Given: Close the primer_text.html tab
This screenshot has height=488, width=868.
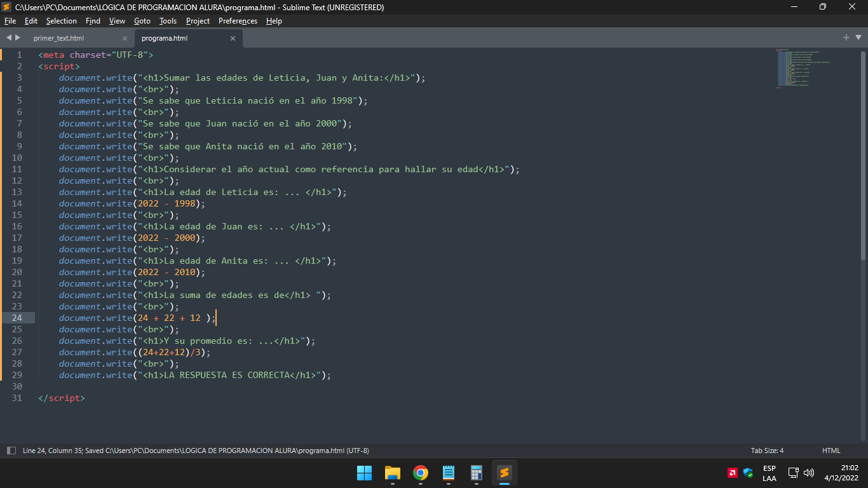Looking at the screenshot, I should coord(125,38).
